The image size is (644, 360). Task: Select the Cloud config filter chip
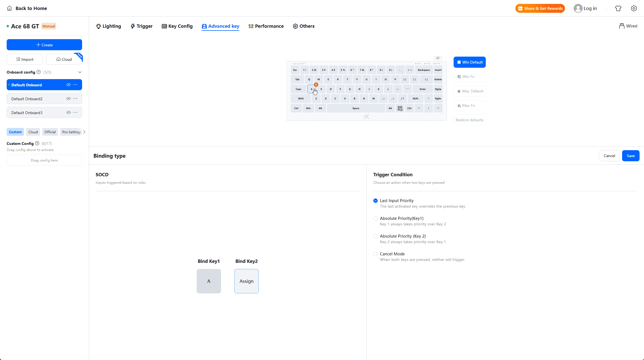coord(33,132)
